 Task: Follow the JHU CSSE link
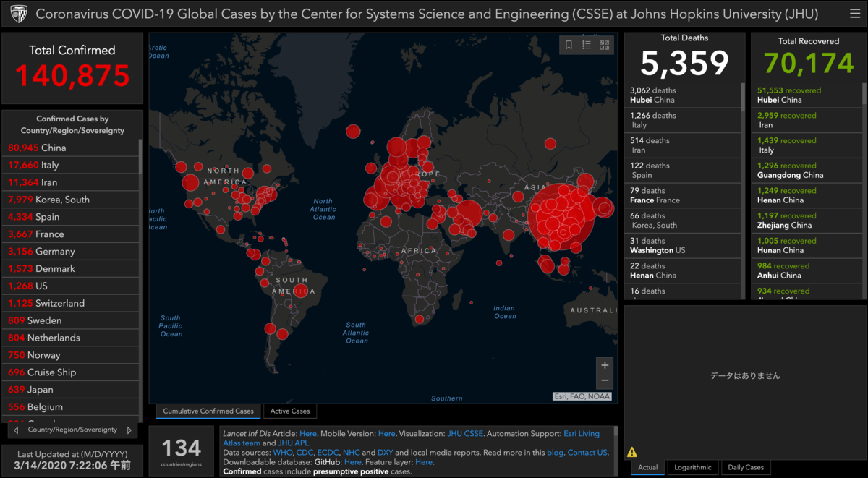tap(464, 434)
